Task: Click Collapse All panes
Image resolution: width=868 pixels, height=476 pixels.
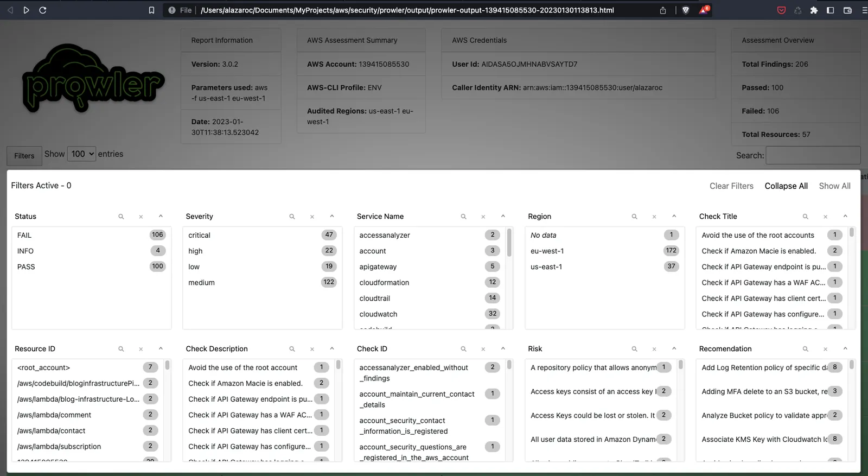Action: (x=786, y=186)
